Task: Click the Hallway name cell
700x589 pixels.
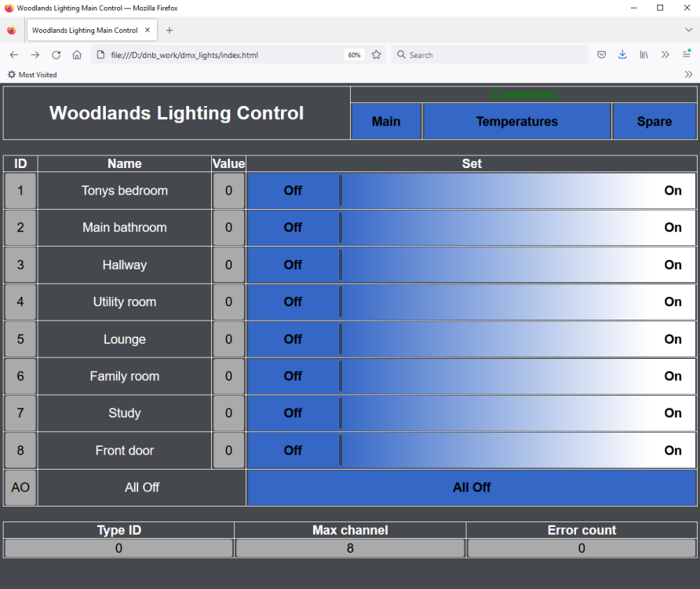Action: 125,265
